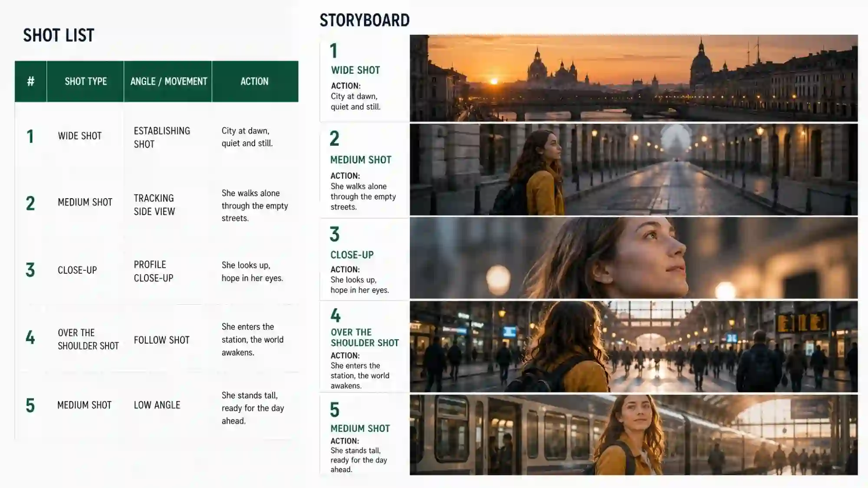Click 'She stands tall' action in table
This screenshot has height=488, width=868.
(x=253, y=408)
